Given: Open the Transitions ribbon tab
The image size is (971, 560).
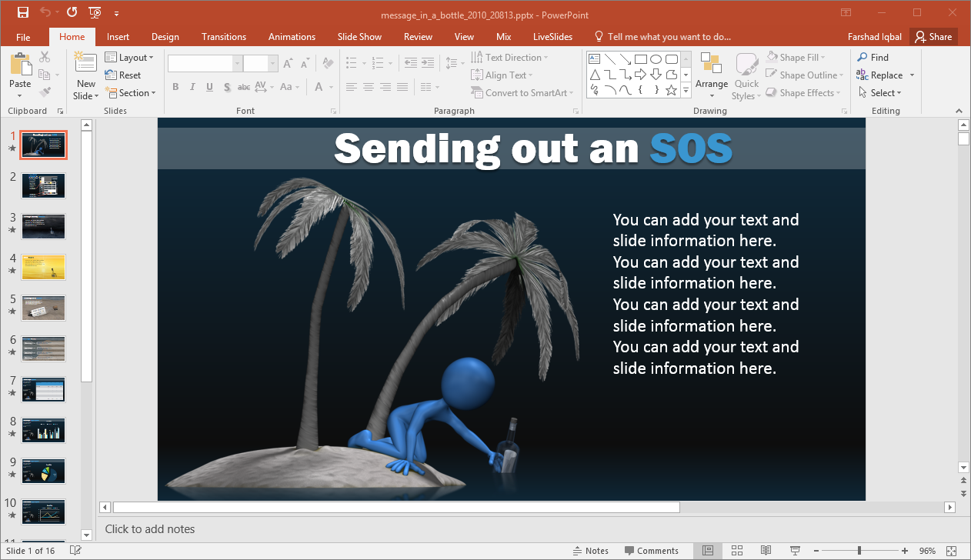Looking at the screenshot, I should tap(223, 37).
